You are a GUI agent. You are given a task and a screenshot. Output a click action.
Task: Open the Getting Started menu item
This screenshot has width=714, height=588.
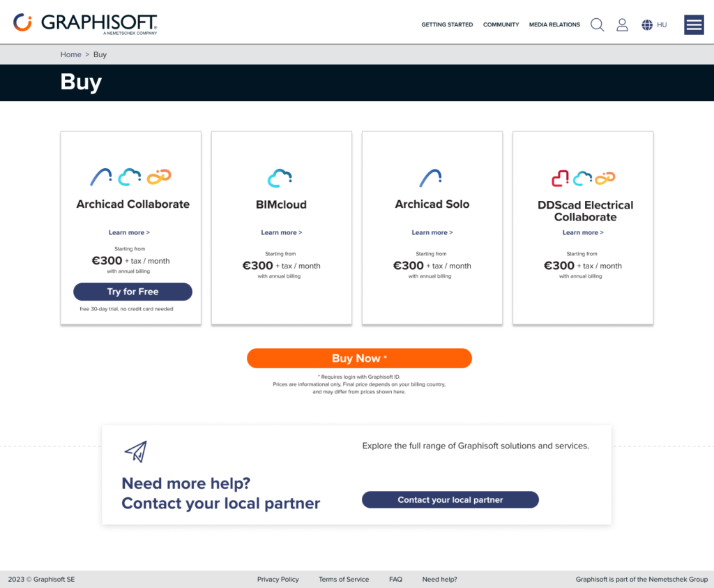point(447,24)
